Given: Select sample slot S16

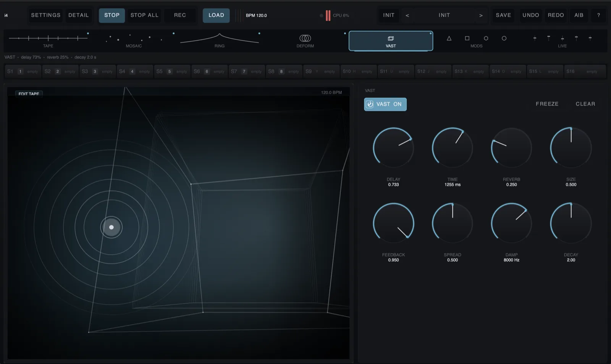Looking at the screenshot, I should (585, 71).
